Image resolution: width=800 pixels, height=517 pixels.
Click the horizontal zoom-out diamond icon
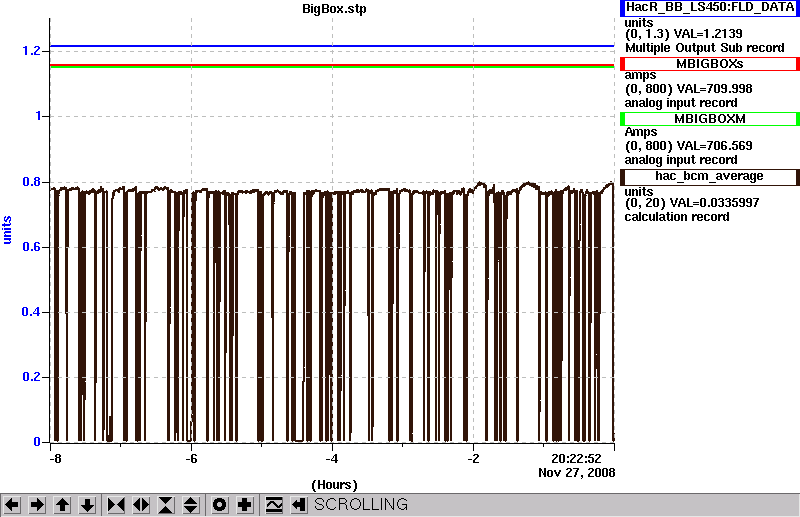[141, 505]
